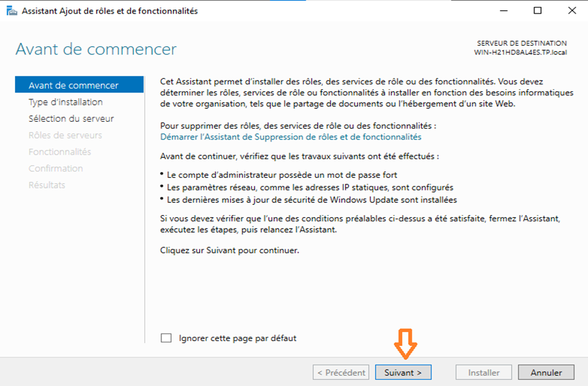Click the 'Ignorer cette page par défaut' label
Viewport: 588px width, 386px height.
(x=238, y=338)
